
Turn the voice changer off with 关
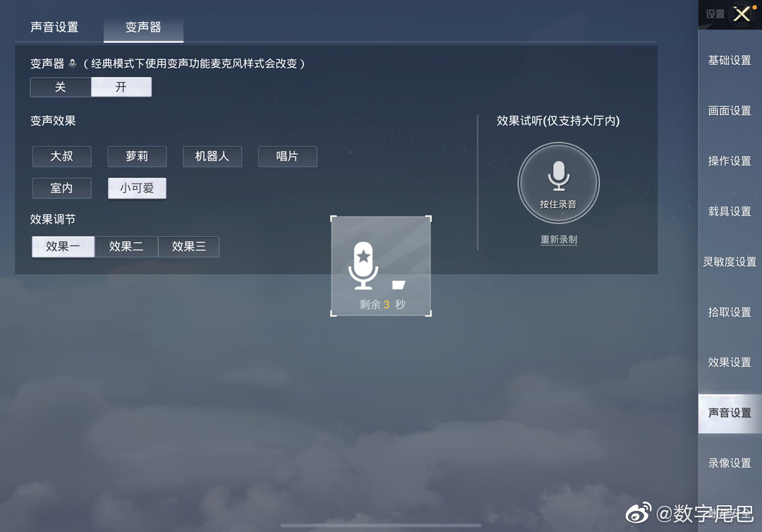click(x=60, y=87)
